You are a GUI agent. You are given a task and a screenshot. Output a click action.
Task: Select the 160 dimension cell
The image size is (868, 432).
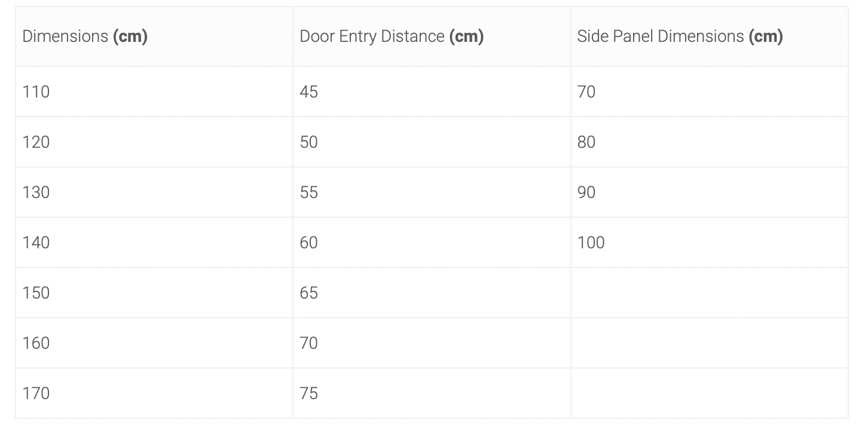click(x=154, y=343)
